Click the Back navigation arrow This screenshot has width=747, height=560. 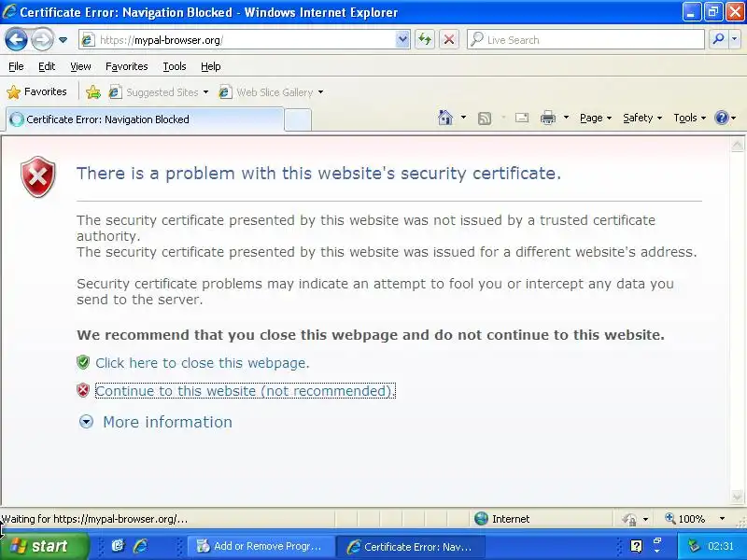point(16,39)
